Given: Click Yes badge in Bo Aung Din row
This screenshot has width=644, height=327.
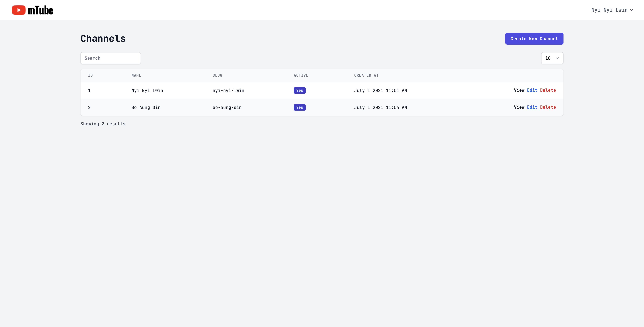Looking at the screenshot, I should click(300, 107).
